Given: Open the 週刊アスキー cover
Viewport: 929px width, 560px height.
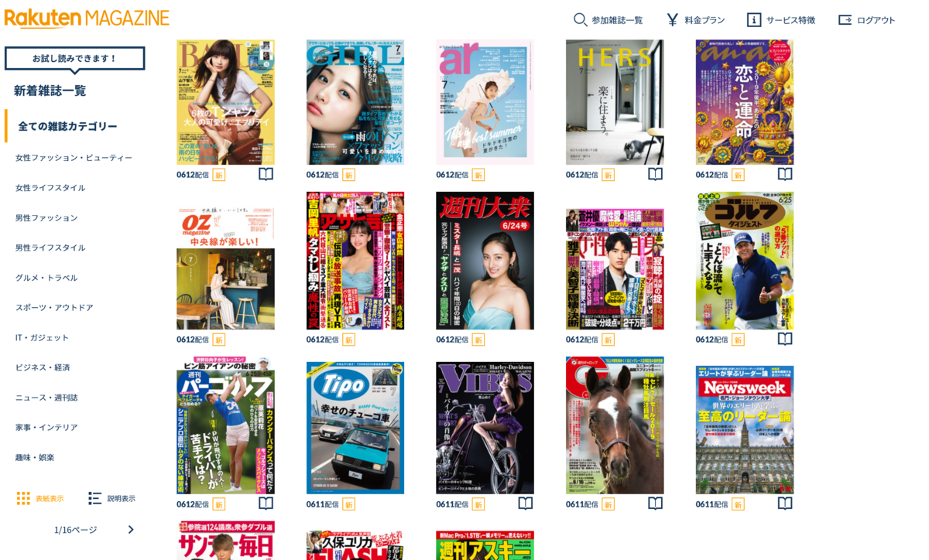Looking at the screenshot, I should tap(485, 545).
